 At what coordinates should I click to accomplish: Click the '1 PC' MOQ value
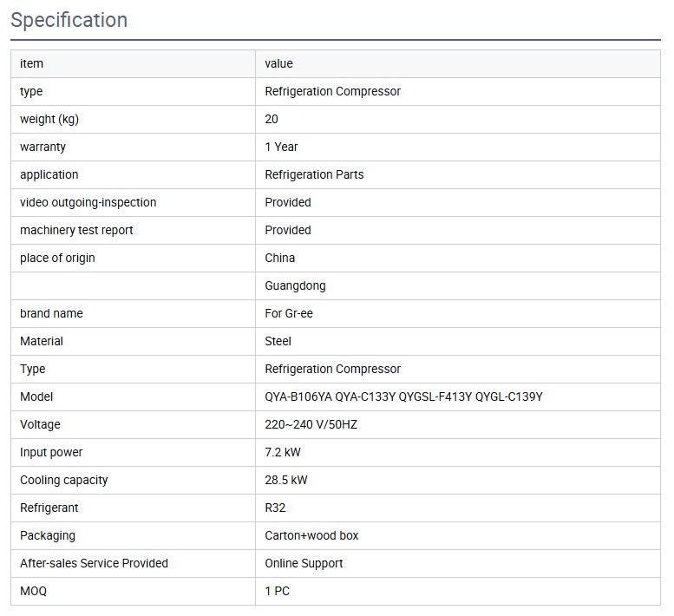[278, 591]
